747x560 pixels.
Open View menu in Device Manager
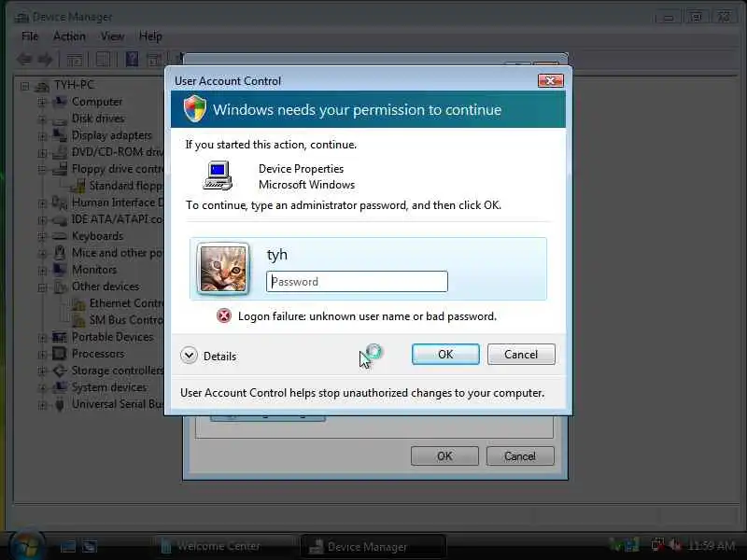click(x=112, y=36)
